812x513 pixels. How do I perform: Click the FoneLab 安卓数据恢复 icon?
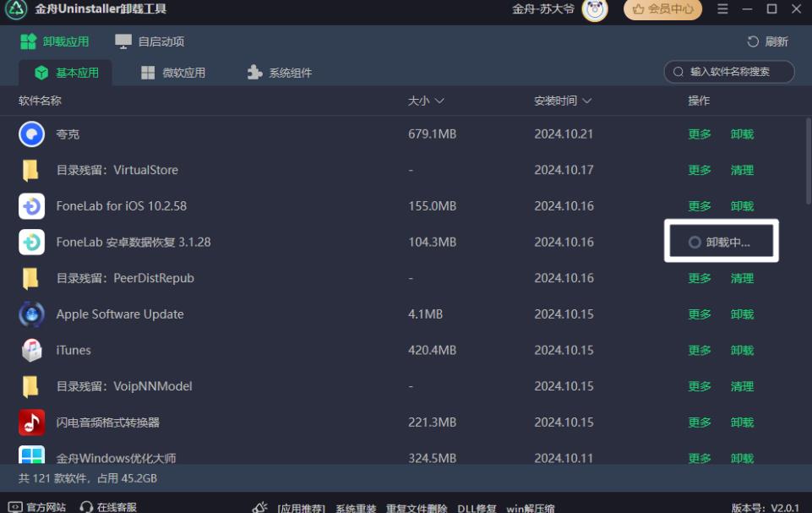click(31, 242)
